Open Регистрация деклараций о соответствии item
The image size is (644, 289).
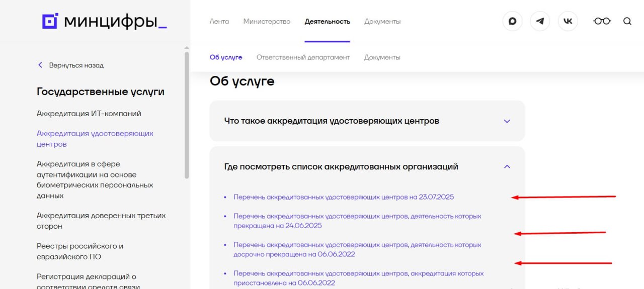pos(88,281)
